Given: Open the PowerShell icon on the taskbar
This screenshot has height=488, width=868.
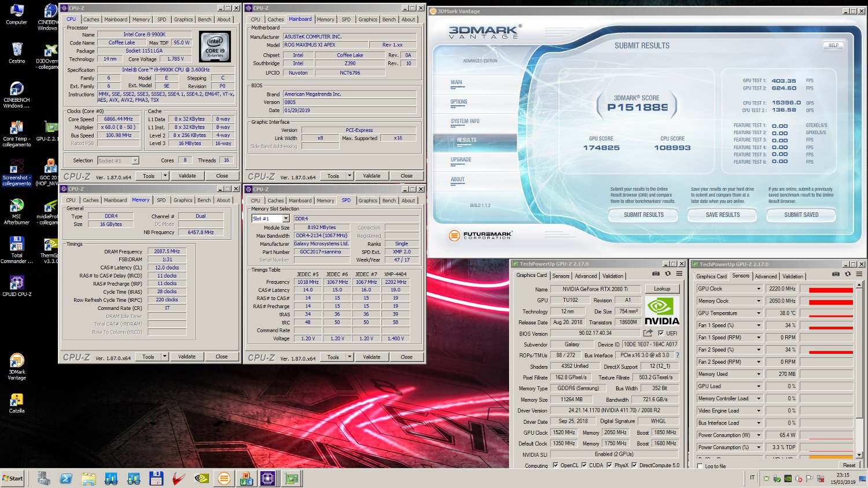Looking at the screenshot, I should coord(66,478).
